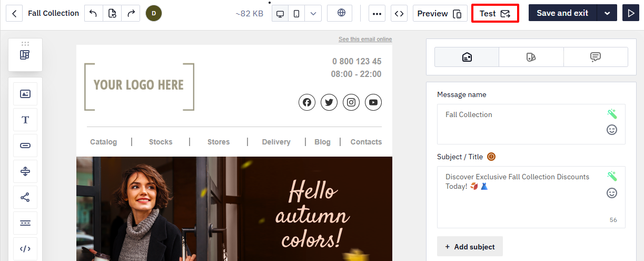Open the Contacts menu item
The height and width of the screenshot is (261, 644).
366,142
